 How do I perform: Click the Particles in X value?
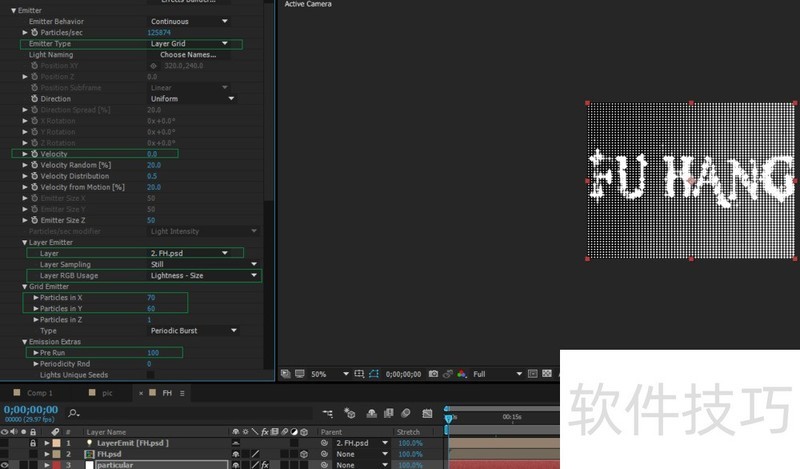point(151,297)
